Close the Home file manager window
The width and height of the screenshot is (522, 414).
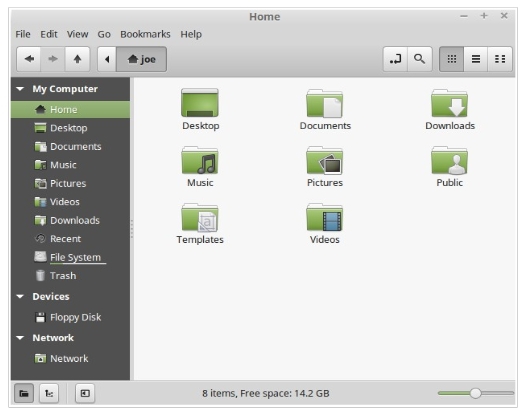pyautogui.click(x=504, y=16)
